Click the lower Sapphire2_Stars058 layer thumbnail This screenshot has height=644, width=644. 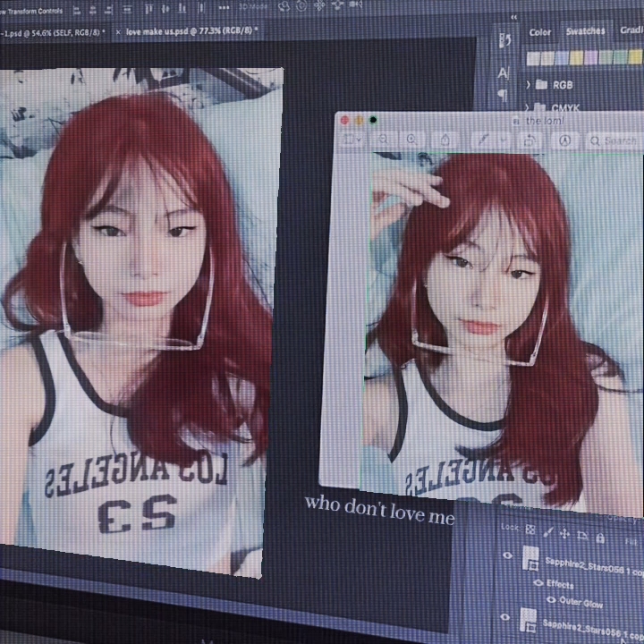click(x=528, y=620)
